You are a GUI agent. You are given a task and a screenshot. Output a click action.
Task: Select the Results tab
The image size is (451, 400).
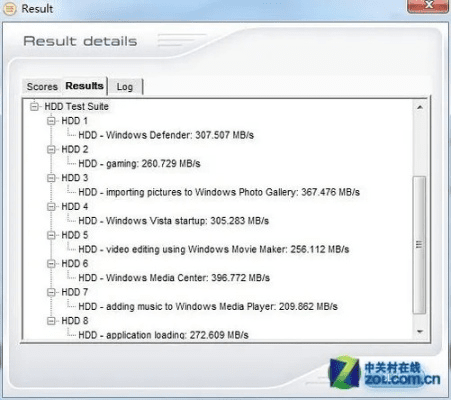pyautogui.click(x=85, y=86)
